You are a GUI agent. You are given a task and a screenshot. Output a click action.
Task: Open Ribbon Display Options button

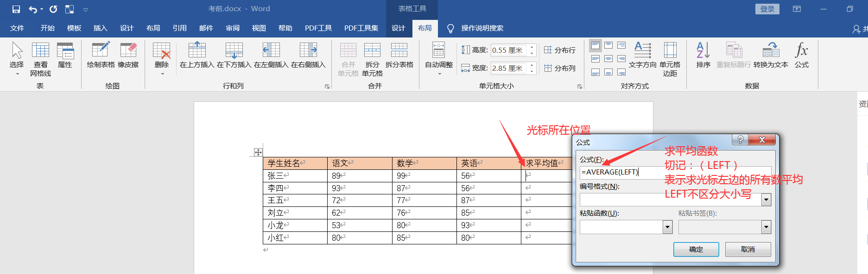click(797, 9)
